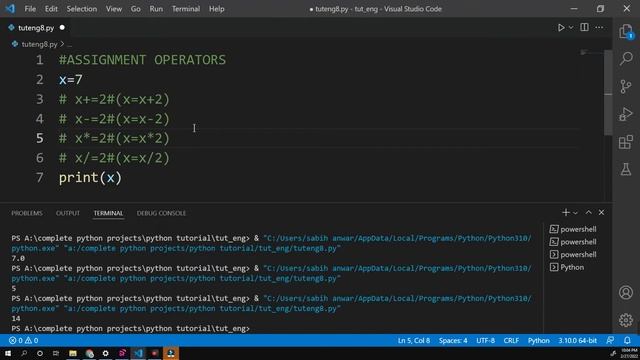Switch to the OUTPUT panel tab
Screen dimensions: 640x360
coord(68,213)
